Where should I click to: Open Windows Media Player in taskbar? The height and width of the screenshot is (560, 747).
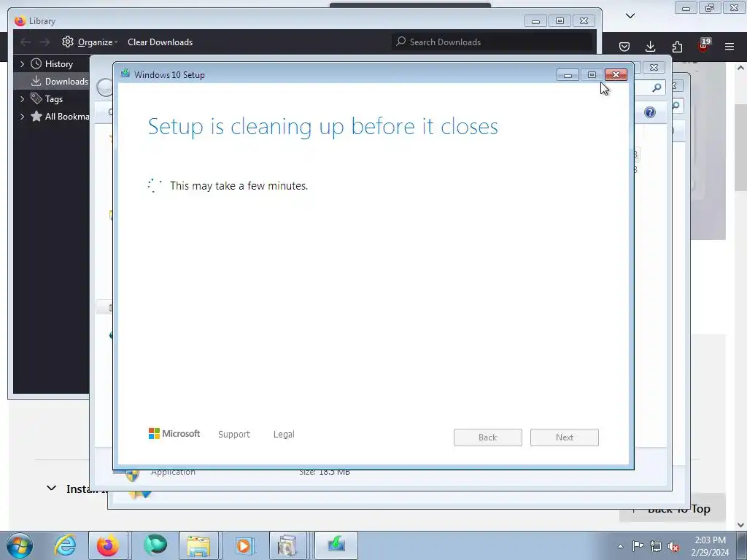[244, 545]
